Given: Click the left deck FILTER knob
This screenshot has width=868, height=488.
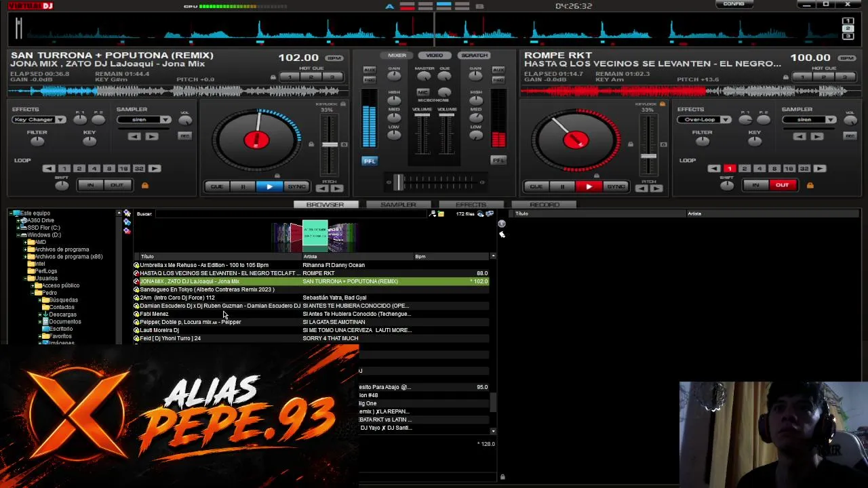Looking at the screenshot, I should [x=37, y=141].
